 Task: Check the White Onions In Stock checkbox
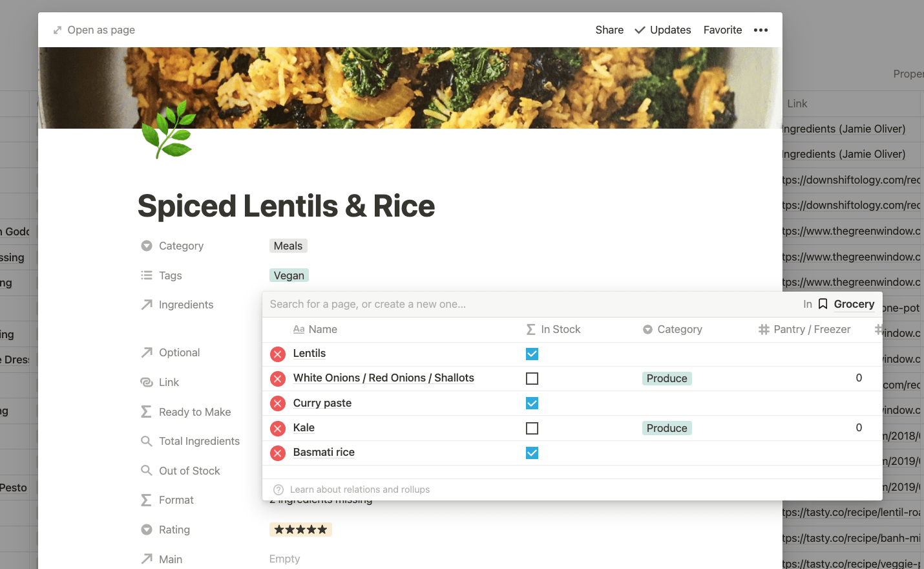532,378
